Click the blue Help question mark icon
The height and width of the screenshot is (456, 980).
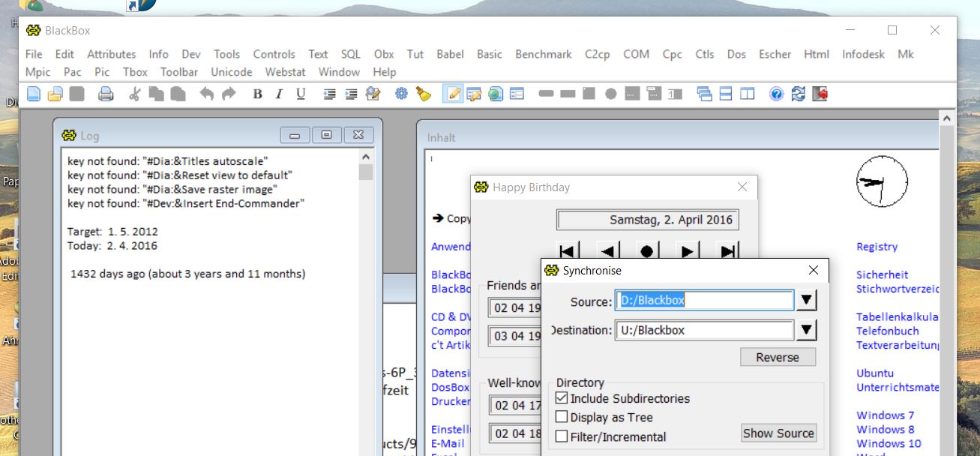776,94
